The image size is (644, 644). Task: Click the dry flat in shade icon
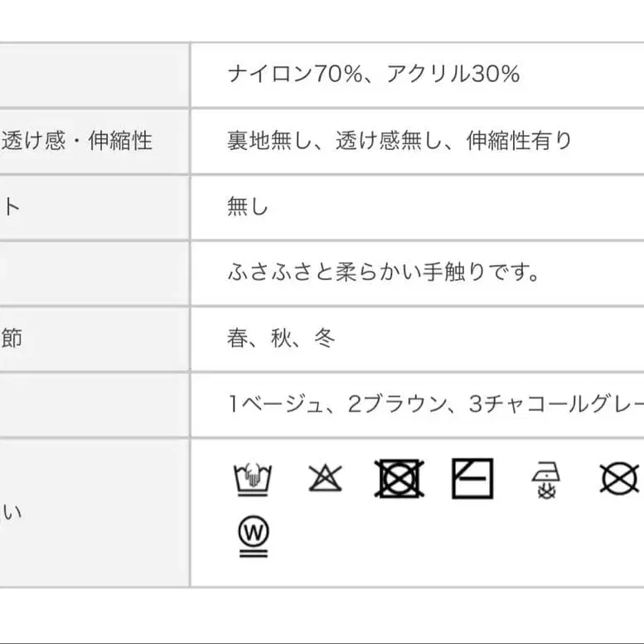[x=472, y=478]
